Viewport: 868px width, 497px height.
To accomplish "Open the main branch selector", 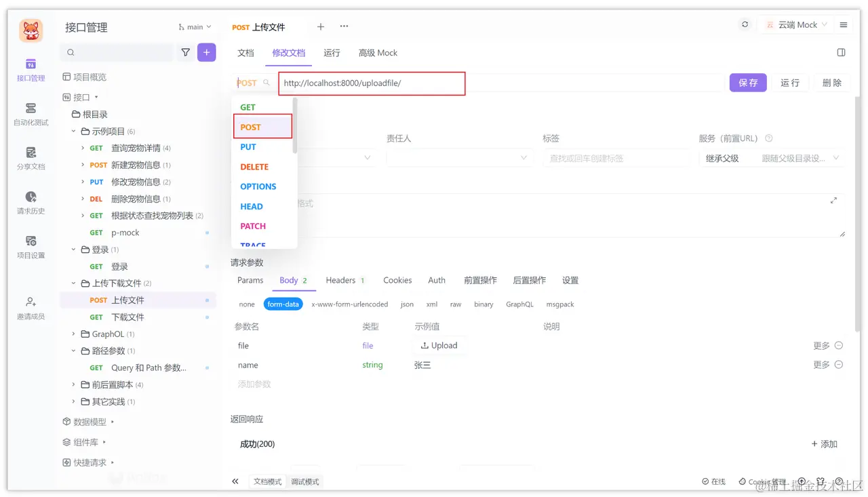I will pyautogui.click(x=195, y=26).
